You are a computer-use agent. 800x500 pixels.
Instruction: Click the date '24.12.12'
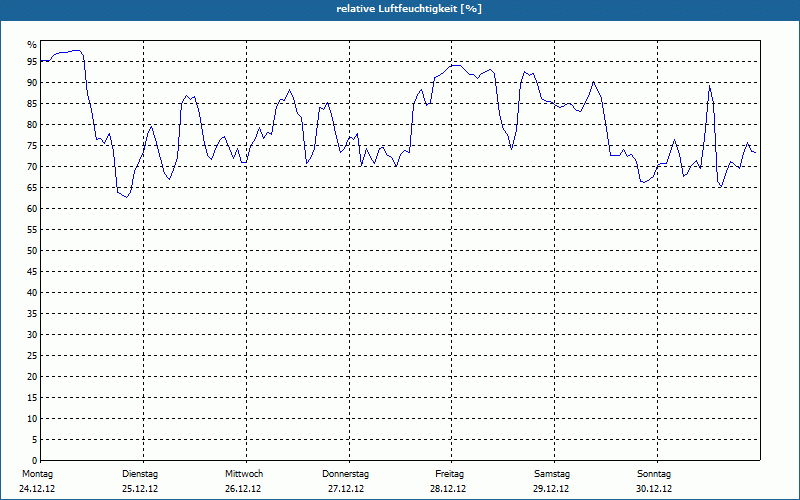37,489
